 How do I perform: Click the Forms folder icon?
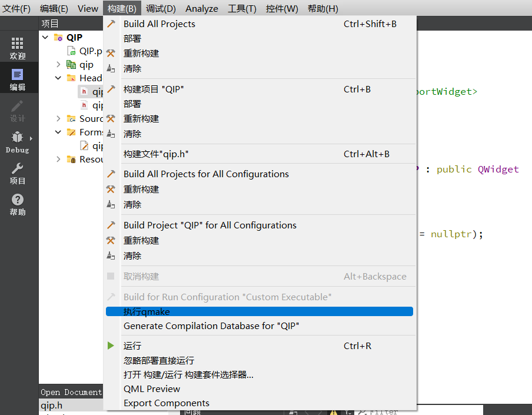71,132
